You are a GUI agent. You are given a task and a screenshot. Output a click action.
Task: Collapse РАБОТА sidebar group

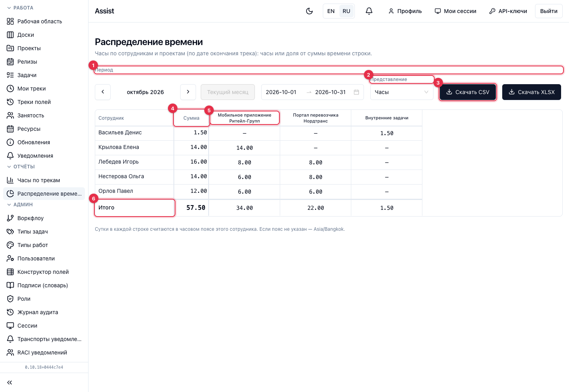tap(21, 8)
